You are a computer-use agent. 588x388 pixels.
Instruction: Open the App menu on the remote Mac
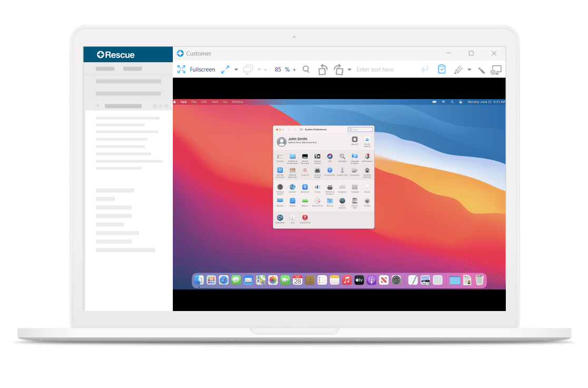point(183,102)
